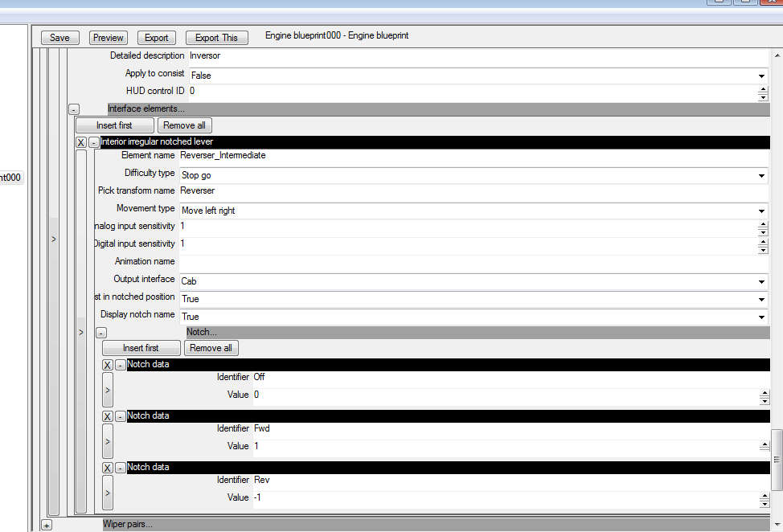Click Remove all under Interface elements

(x=184, y=125)
